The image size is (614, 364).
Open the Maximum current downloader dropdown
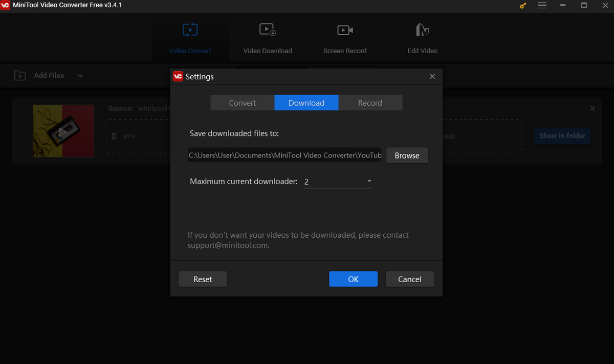coord(338,181)
